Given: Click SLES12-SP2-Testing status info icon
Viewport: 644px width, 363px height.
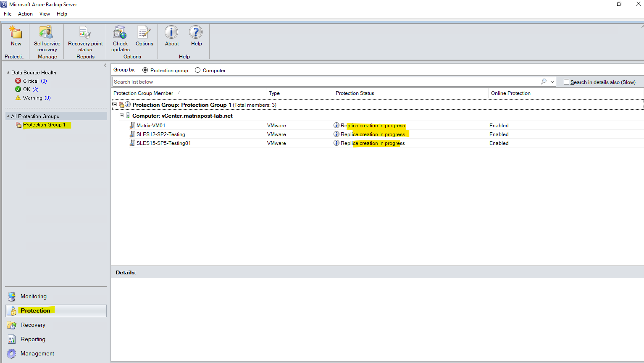Looking at the screenshot, I should [x=336, y=134].
